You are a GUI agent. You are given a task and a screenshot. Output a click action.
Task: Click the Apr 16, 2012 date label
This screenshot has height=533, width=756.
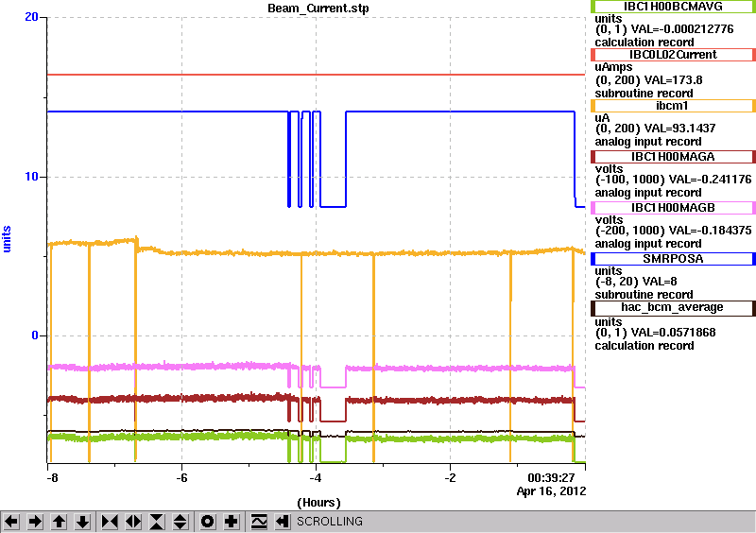click(551, 491)
